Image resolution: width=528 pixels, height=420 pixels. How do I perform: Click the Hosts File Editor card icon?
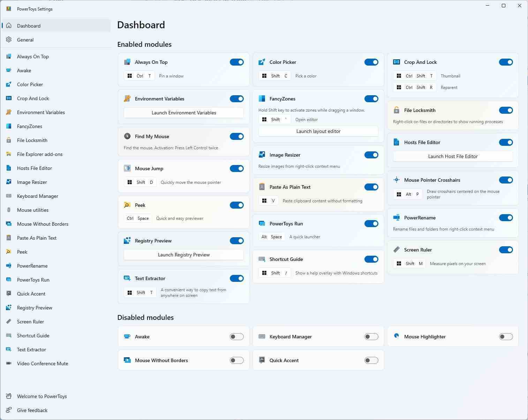397,142
